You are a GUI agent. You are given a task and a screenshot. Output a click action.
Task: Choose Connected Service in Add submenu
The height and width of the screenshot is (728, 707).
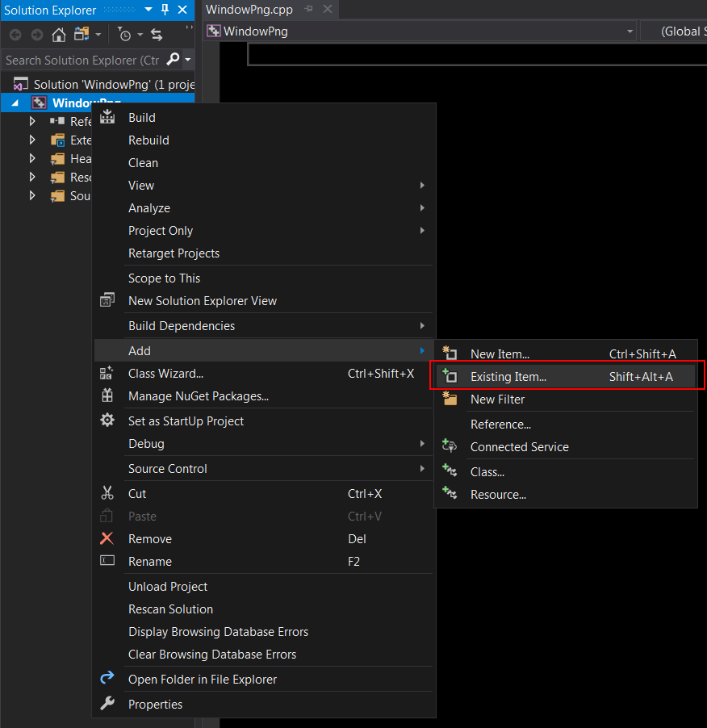pyautogui.click(x=566, y=447)
